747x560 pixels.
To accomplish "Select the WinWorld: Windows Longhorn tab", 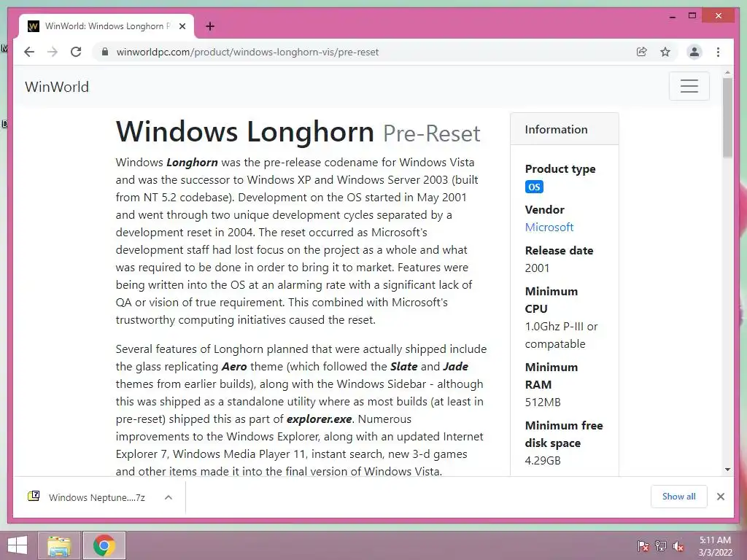I will tap(107, 26).
